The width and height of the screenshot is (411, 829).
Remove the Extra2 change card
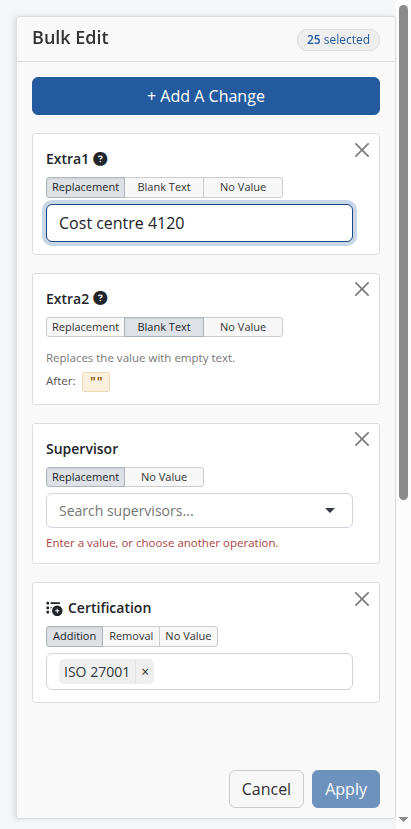pyautogui.click(x=362, y=289)
